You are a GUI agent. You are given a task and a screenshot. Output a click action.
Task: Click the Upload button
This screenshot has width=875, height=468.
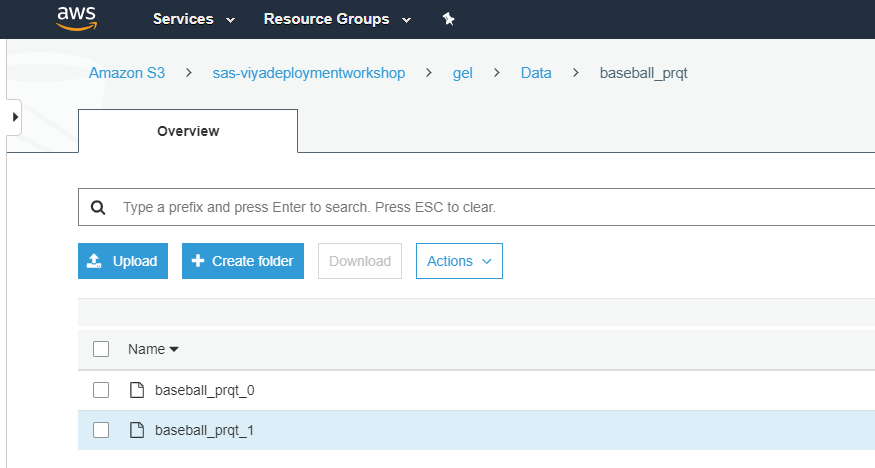[123, 261]
